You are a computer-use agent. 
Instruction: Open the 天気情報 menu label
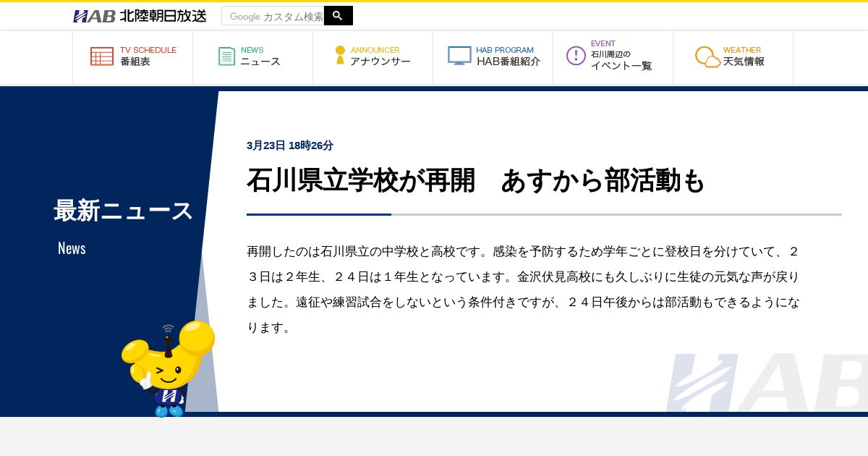point(744,62)
